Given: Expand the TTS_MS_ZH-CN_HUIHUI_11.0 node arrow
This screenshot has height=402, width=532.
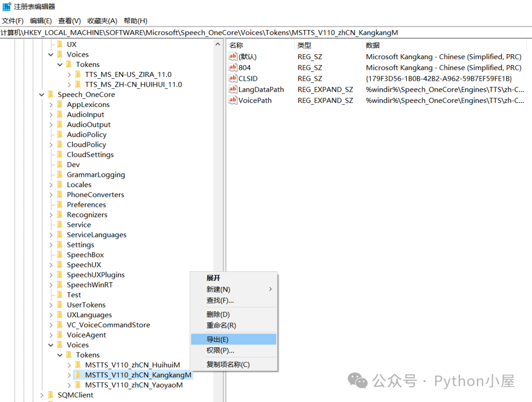Looking at the screenshot, I should (69, 84).
